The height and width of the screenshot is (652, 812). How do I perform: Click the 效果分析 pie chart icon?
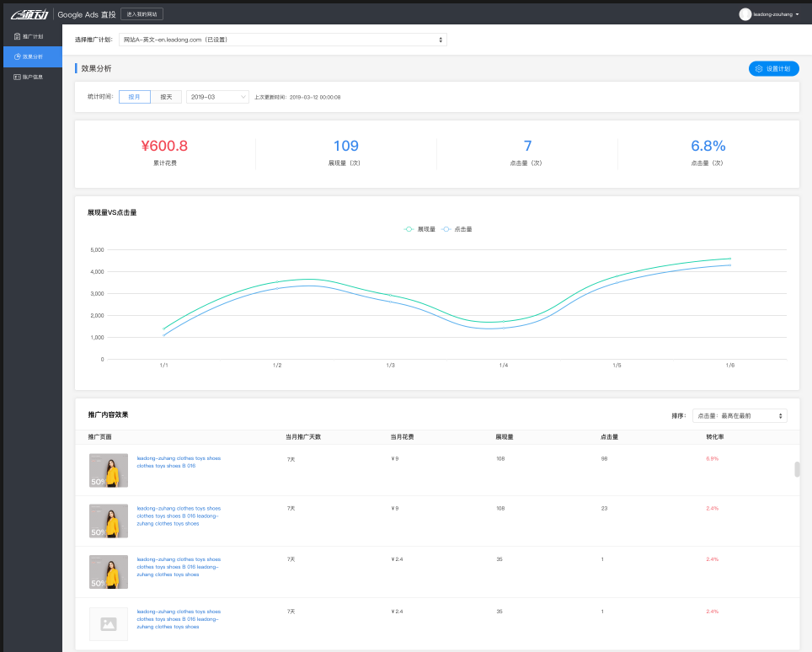pos(18,56)
